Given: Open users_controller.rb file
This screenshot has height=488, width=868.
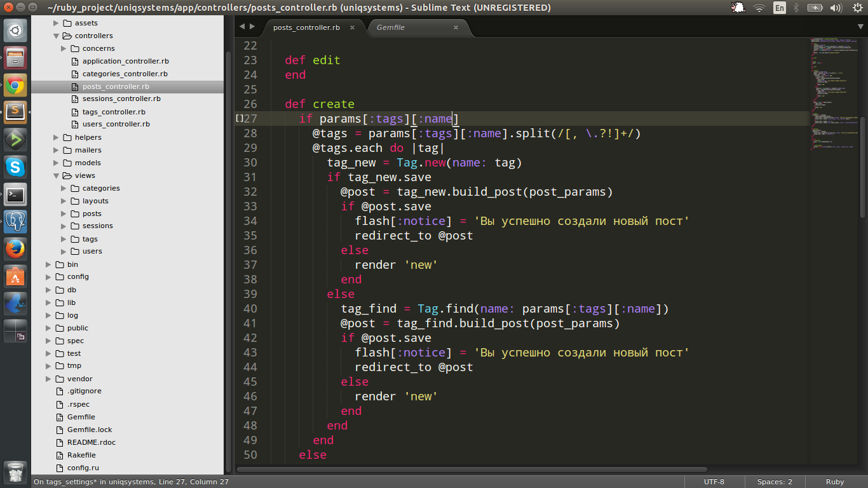Looking at the screenshot, I should (116, 125).
